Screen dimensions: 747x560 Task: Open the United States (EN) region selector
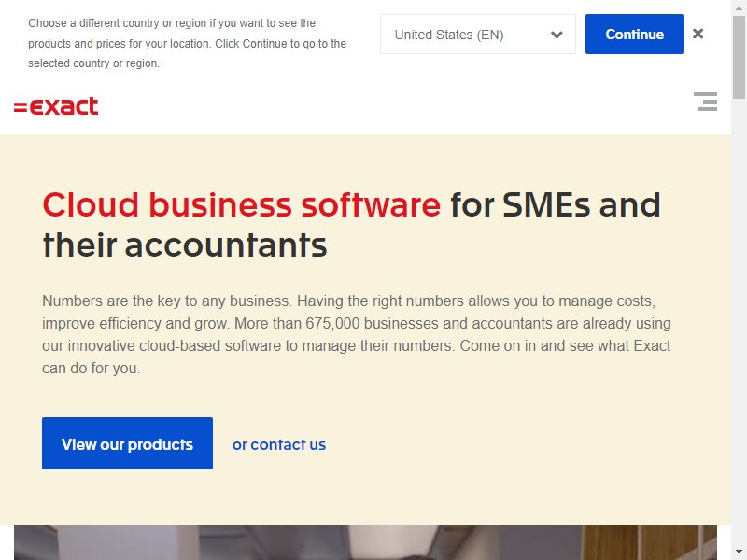(x=478, y=35)
